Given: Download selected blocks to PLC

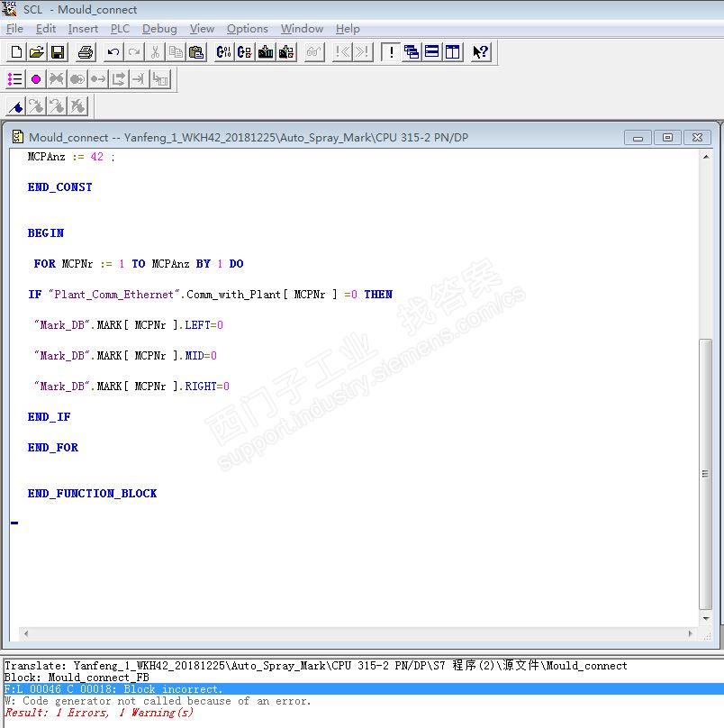Looking at the screenshot, I should (286, 52).
